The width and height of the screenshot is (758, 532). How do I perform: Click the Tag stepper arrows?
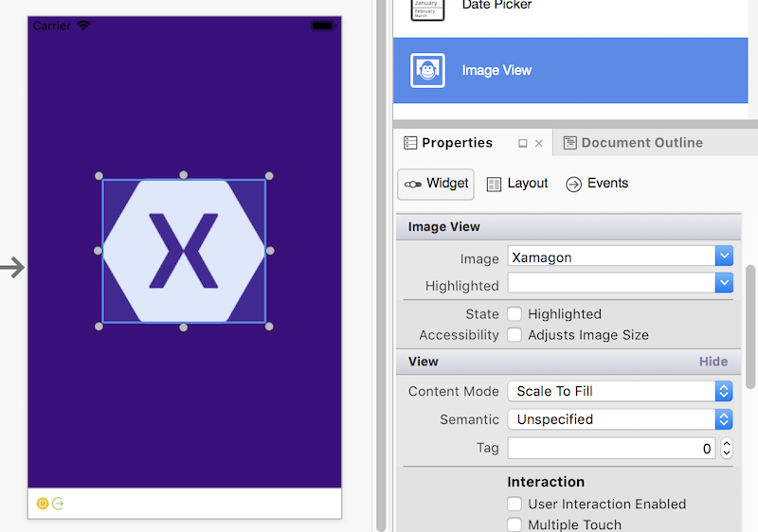[726, 449]
